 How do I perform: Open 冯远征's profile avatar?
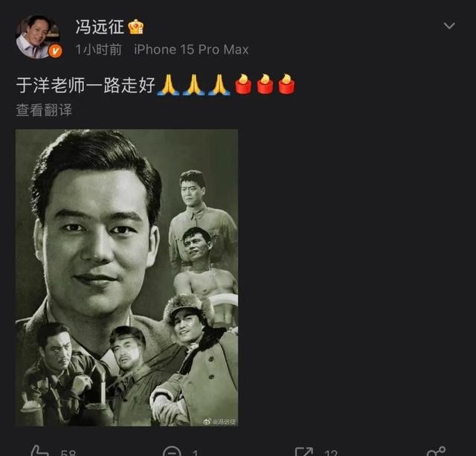point(38,36)
